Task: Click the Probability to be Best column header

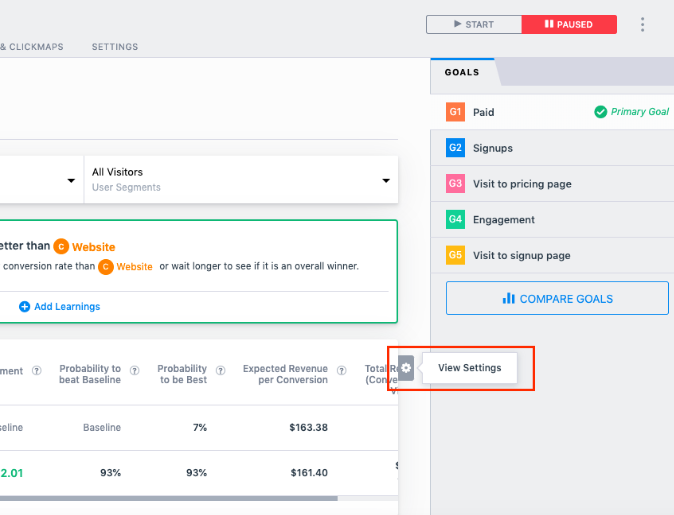Action: pyautogui.click(x=182, y=374)
